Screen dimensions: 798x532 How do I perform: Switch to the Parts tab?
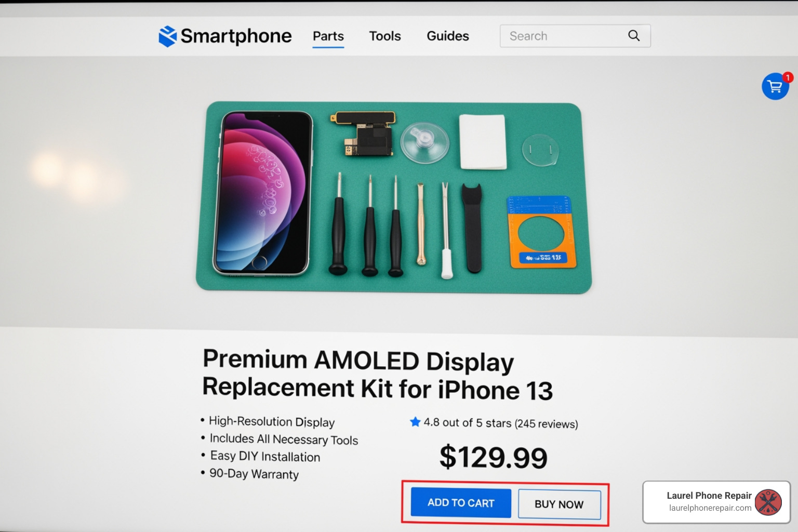328,36
